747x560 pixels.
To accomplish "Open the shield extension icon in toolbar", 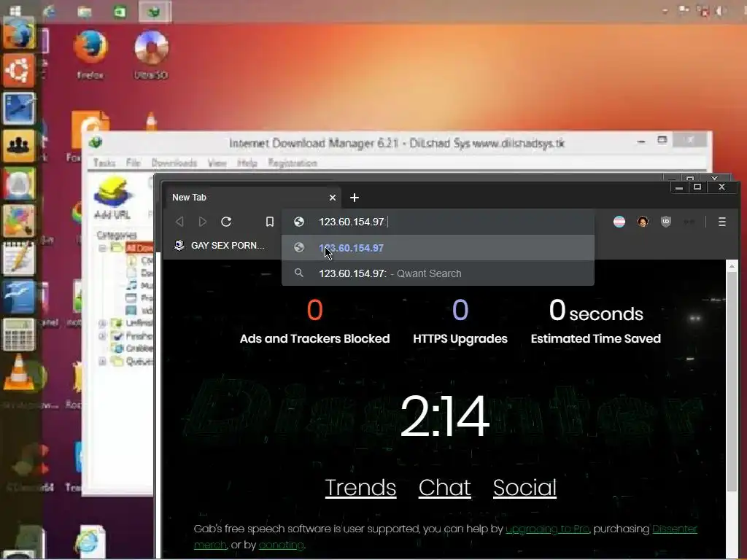I will point(666,222).
